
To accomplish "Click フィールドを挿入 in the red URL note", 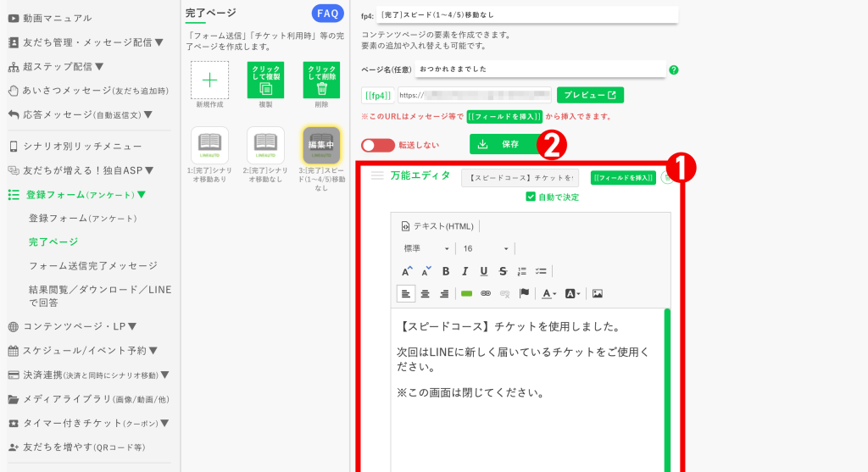I will (504, 117).
